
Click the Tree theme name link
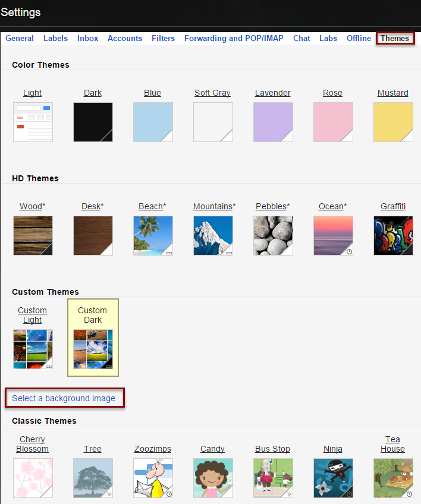pyautogui.click(x=93, y=449)
